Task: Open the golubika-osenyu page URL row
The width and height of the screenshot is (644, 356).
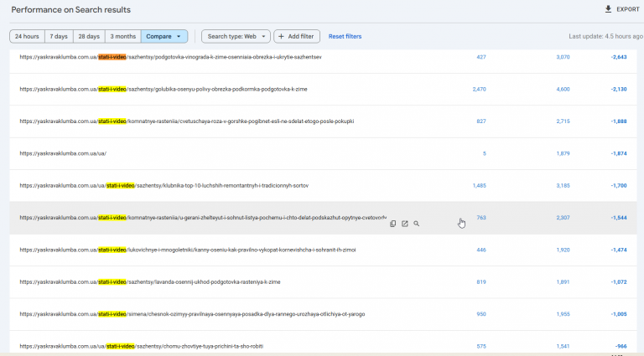Action: coord(323,90)
